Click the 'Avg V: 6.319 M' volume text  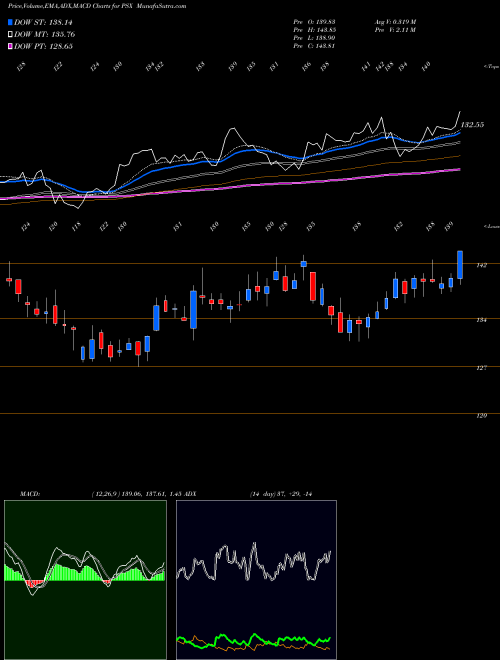395,21
